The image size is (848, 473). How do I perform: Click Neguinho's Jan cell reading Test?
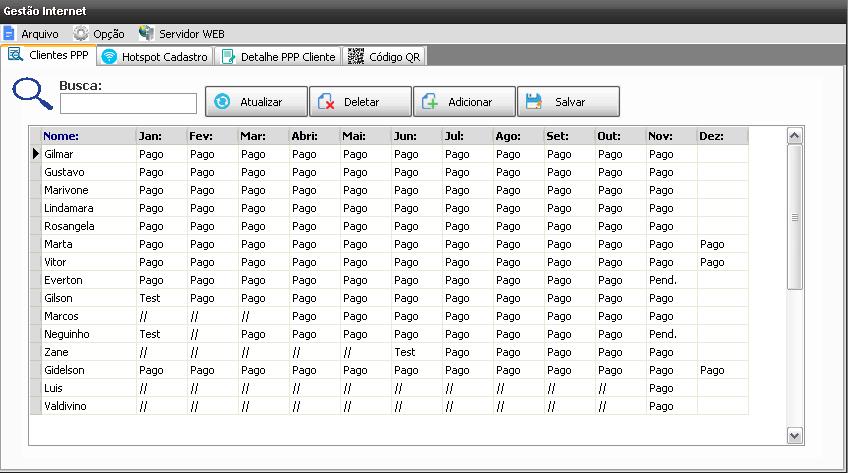[162, 334]
